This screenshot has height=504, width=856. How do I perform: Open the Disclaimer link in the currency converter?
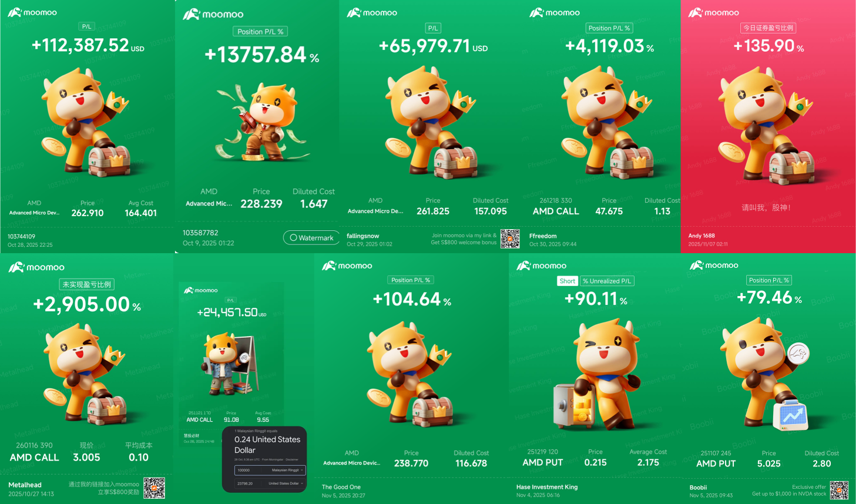[292, 459]
